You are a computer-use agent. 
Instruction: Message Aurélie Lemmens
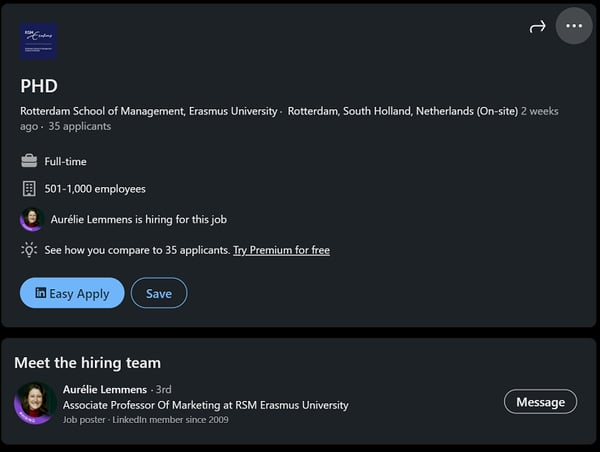[x=540, y=402]
